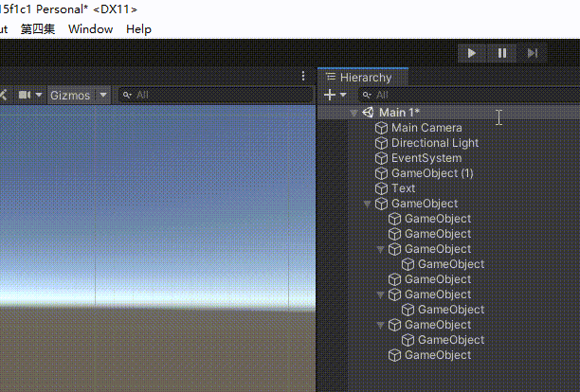Screen dimensions: 580x392
Task: Click the cube icon beside Text
Action: tap(381, 188)
